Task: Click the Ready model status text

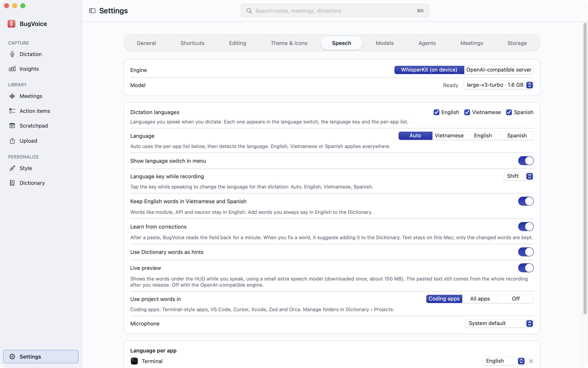Action: coord(450,85)
